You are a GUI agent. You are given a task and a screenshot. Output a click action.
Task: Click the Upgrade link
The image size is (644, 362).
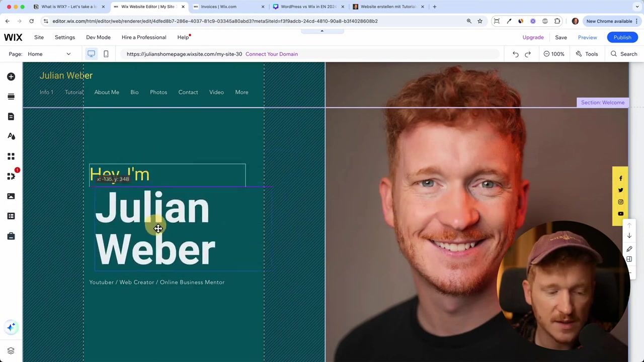click(x=533, y=37)
